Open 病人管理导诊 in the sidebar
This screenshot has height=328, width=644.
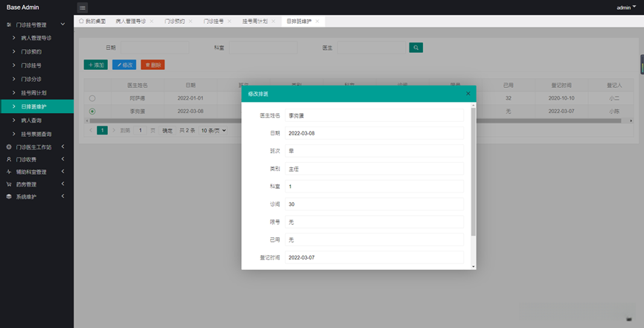[x=36, y=38]
